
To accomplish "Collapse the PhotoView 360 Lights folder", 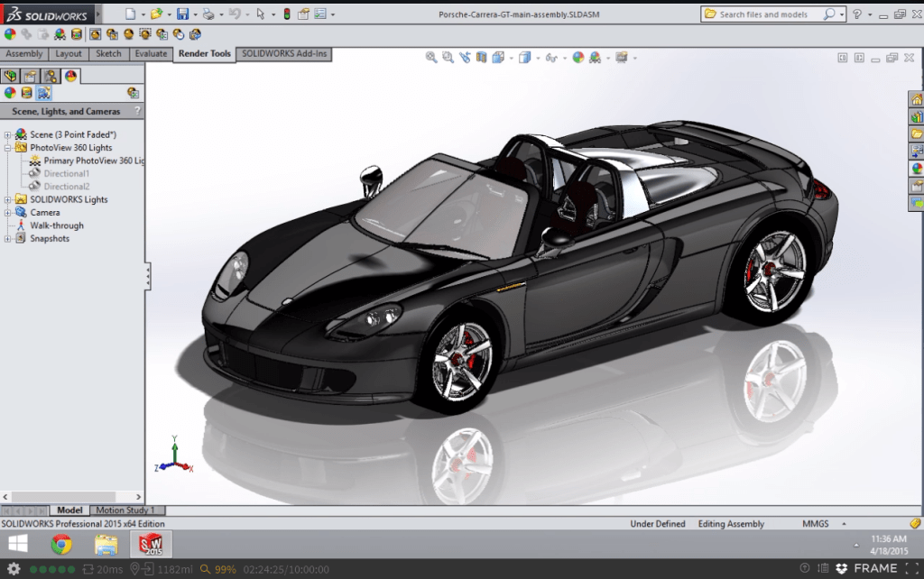I will (x=8, y=148).
